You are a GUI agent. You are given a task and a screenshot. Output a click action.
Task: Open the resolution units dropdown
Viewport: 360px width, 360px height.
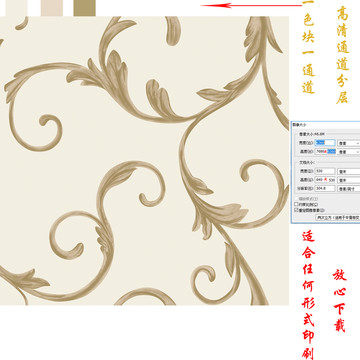[349, 189]
